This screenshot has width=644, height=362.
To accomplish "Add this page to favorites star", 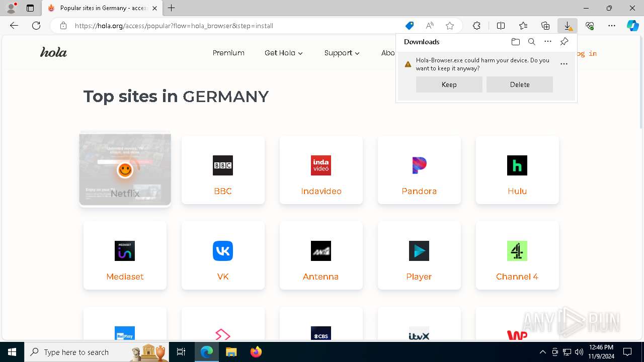I will [x=450, y=26].
